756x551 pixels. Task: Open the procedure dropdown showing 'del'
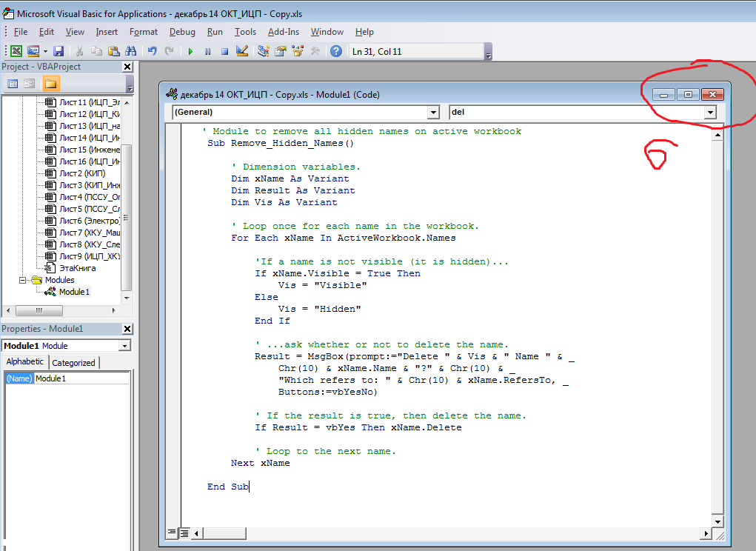710,113
